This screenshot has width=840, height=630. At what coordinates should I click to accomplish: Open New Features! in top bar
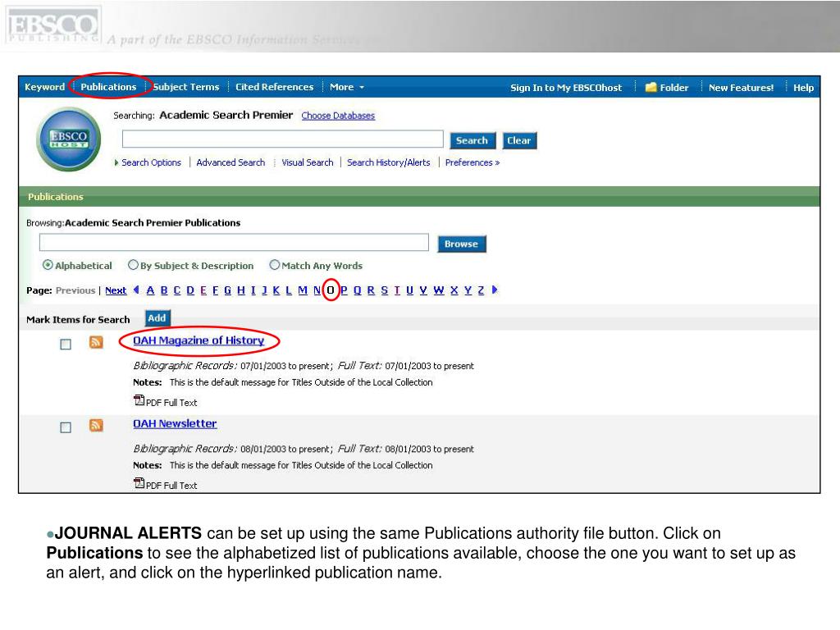741,87
